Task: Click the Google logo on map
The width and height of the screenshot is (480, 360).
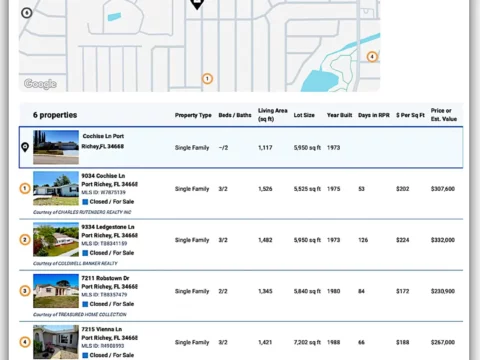Action: (x=40, y=84)
